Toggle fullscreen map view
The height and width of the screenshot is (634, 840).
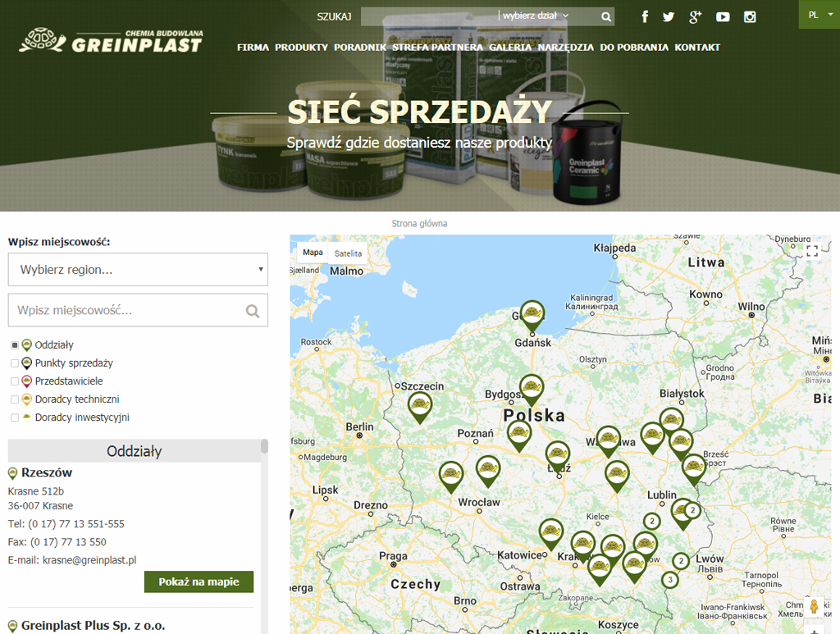coord(812,251)
